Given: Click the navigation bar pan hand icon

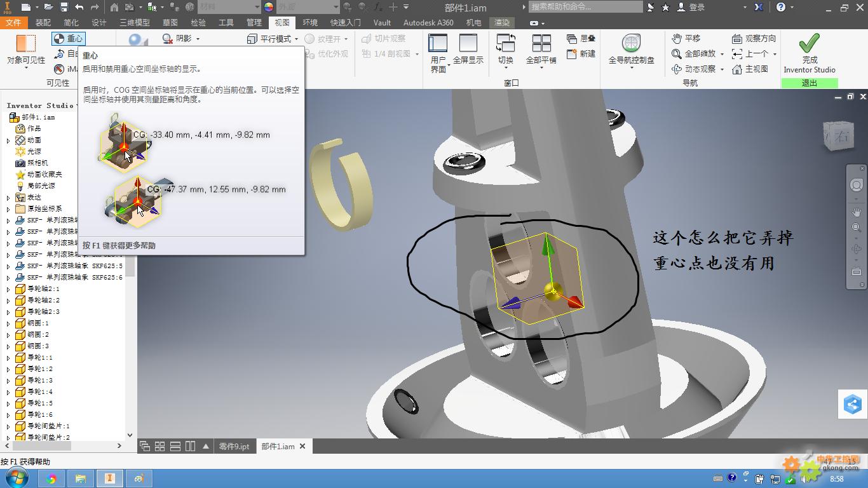Looking at the screenshot, I should (856, 212).
